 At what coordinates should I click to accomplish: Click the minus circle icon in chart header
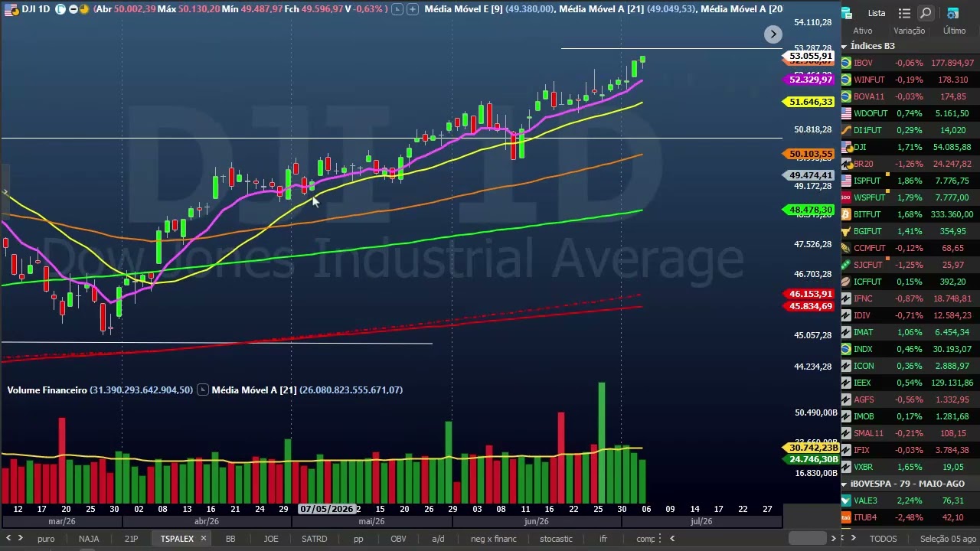(73, 9)
